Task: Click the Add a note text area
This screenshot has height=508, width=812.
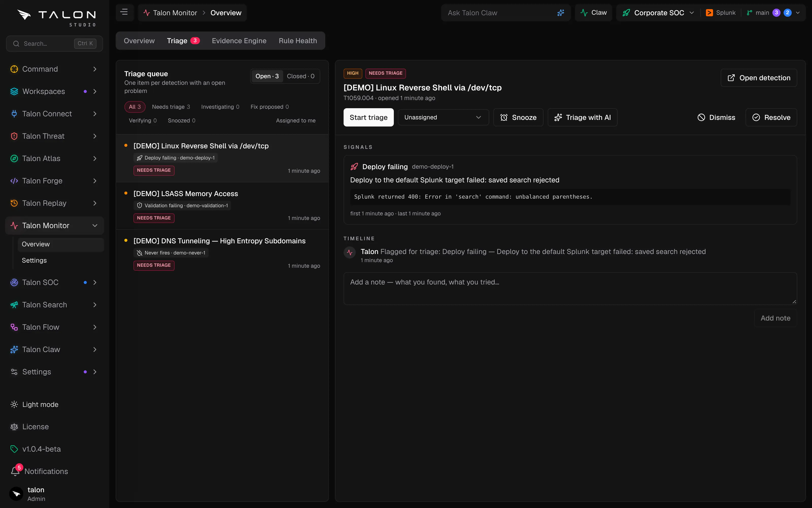Action: pos(570,289)
